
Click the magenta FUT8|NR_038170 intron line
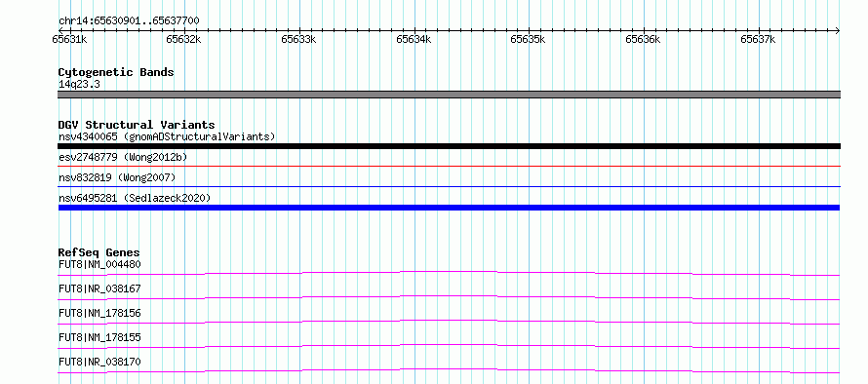[449, 370]
